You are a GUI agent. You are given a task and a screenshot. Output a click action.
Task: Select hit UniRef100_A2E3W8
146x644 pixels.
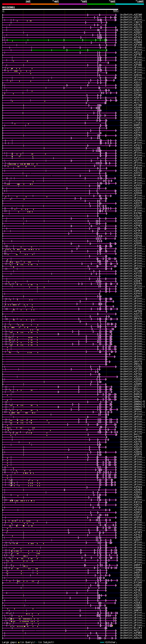click(131, 15)
